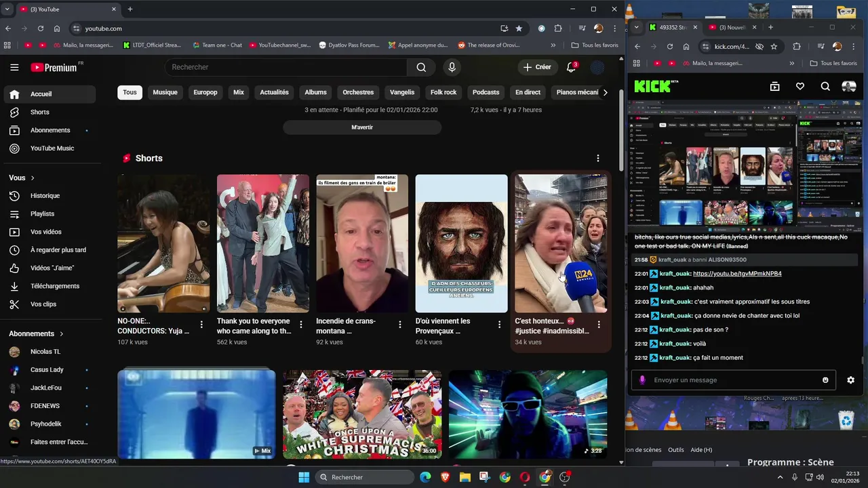The width and height of the screenshot is (868, 488).
Task: Open Kick browse icon beside heart
Action: click(775, 86)
